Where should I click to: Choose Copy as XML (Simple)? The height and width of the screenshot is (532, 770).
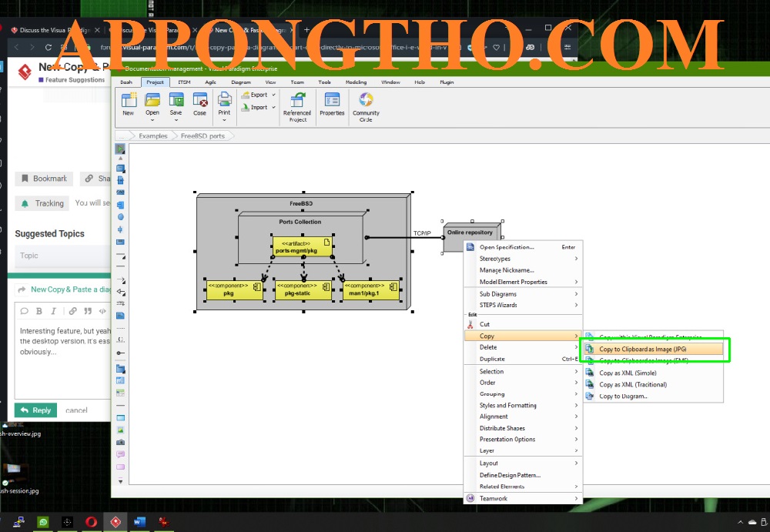pyautogui.click(x=654, y=373)
